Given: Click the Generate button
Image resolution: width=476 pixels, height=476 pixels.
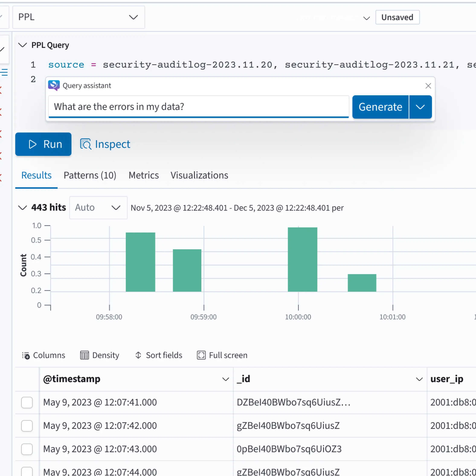Looking at the screenshot, I should 380,107.
